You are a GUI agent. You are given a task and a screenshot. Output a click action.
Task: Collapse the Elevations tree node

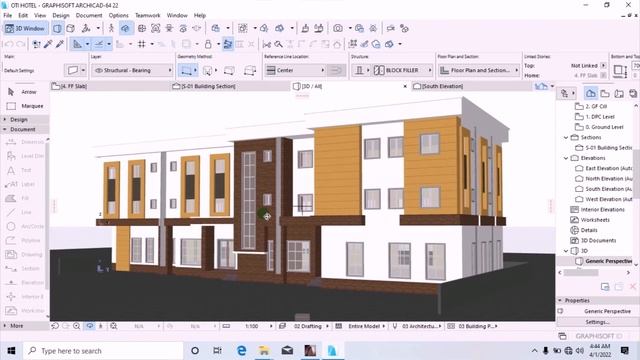[x=566, y=158]
